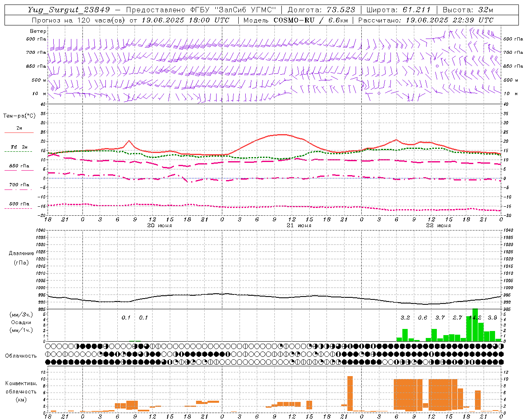Click the 3-hour precipitation value 3.7
This screenshot has height=420, width=525.
[440, 317]
